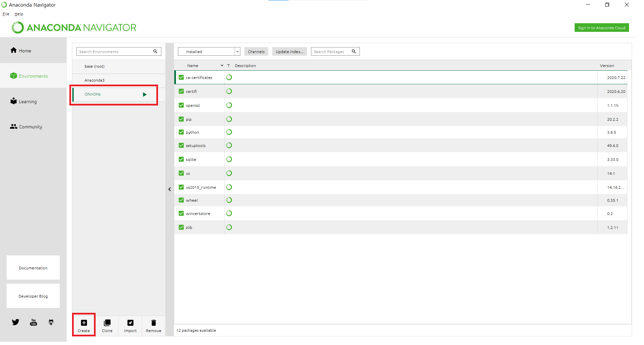Switch to the Environments tab
644x345 pixels.
click(33, 76)
